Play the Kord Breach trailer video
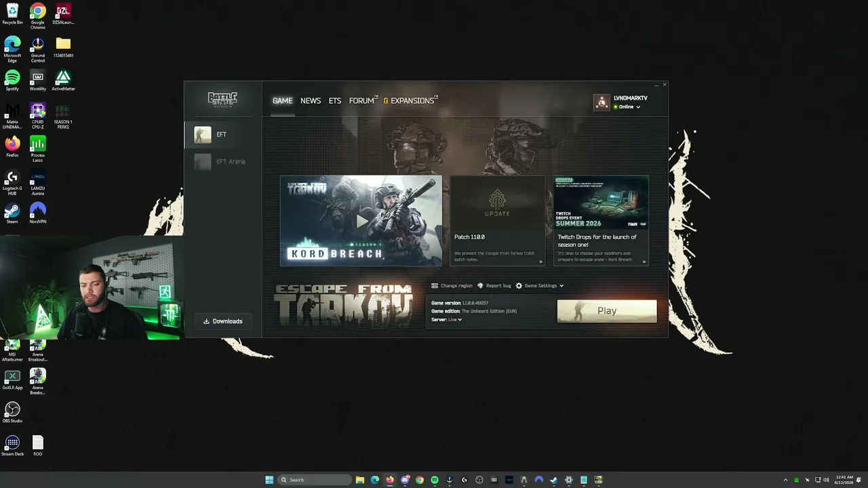 click(361, 221)
